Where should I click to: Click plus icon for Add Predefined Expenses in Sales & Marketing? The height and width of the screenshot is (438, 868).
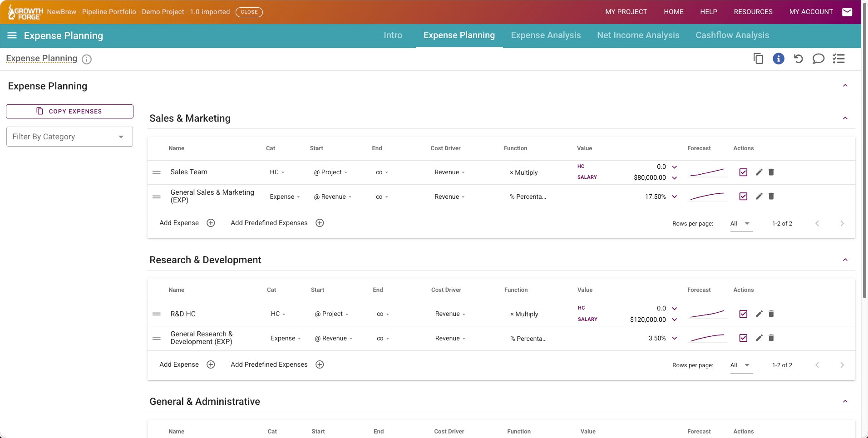[320, 223]
